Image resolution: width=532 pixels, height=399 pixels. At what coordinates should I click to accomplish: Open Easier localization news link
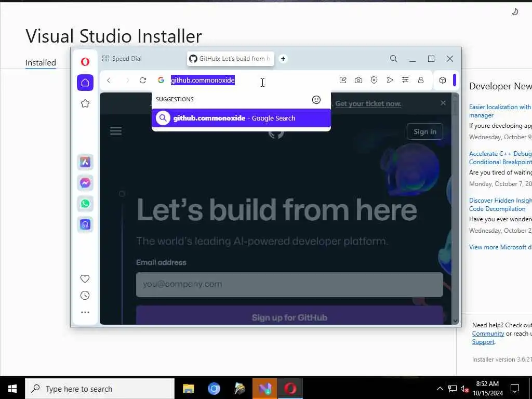click(500, 111)
